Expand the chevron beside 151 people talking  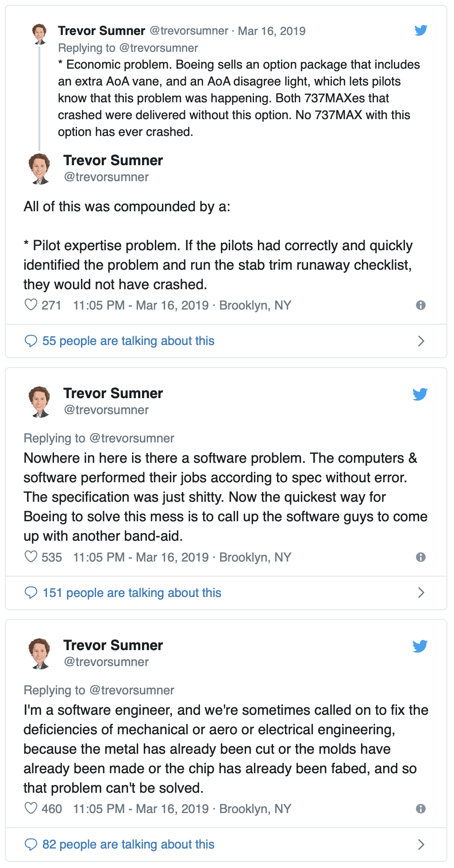pyautogui.click(x=421, y=593)
